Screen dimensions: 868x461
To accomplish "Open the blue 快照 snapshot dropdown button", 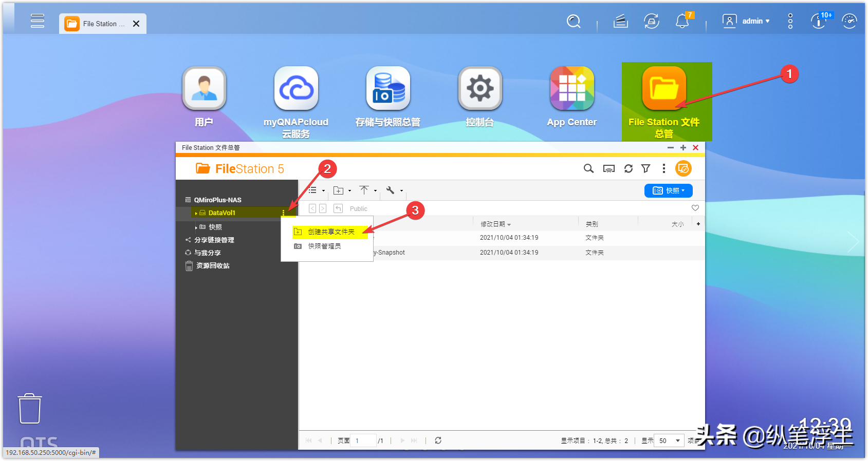I will click(669, 190).
